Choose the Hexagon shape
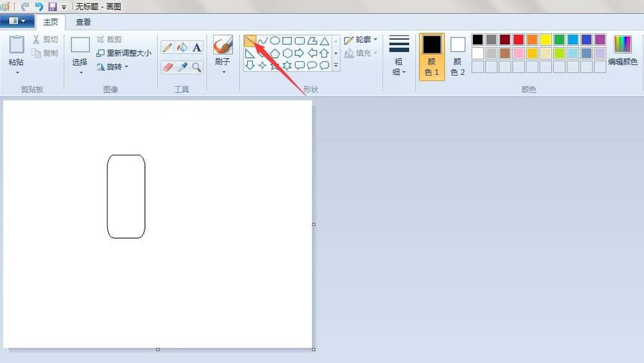Image resolution: width=644 pixels, height=363 pixels. pos(287,53)
